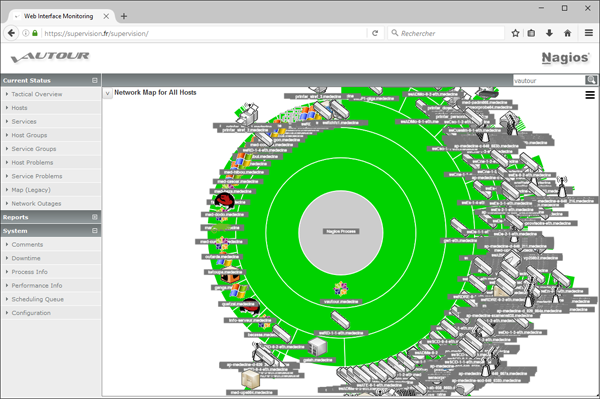Expand the dropdown beside Network Map title
This screenshot has height=399, width=600.
point(108,93)
